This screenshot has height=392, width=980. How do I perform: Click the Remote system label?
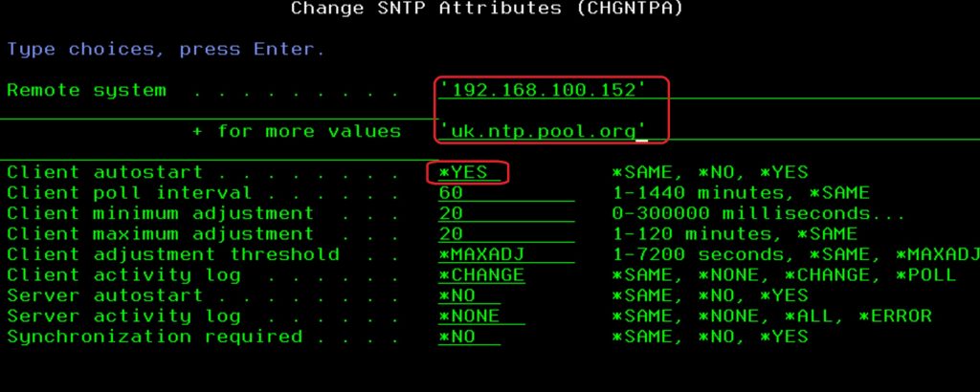click(87, 91)
